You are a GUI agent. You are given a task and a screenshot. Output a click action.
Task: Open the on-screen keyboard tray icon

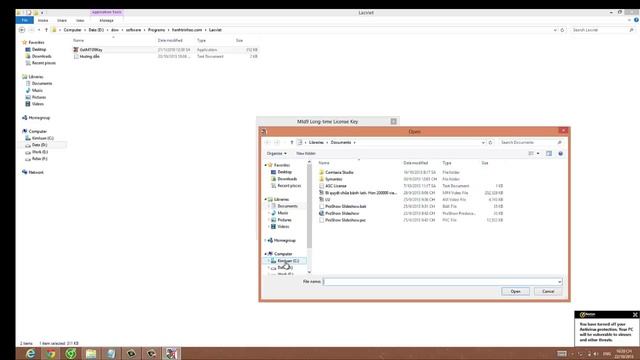coord(562,353)
